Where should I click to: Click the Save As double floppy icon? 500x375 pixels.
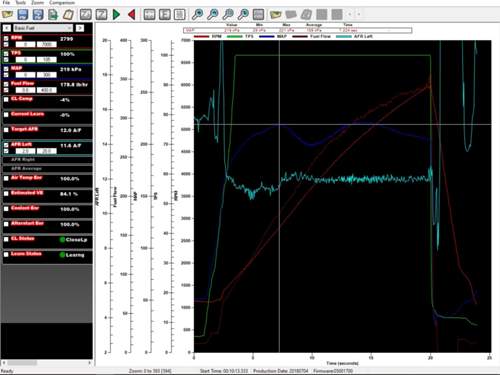click(x=38, y=14)
